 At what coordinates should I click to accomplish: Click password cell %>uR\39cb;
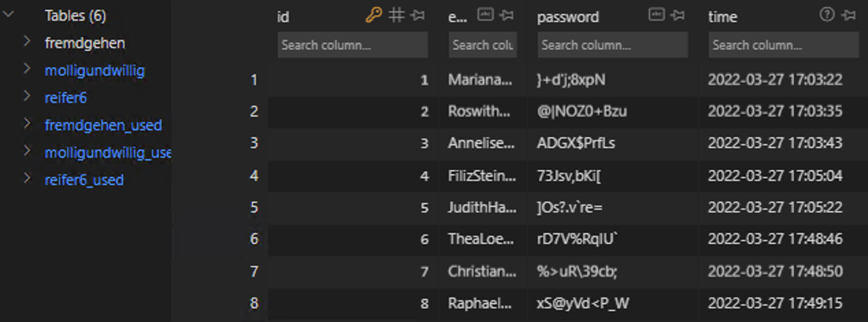click(x=613, y=271)
